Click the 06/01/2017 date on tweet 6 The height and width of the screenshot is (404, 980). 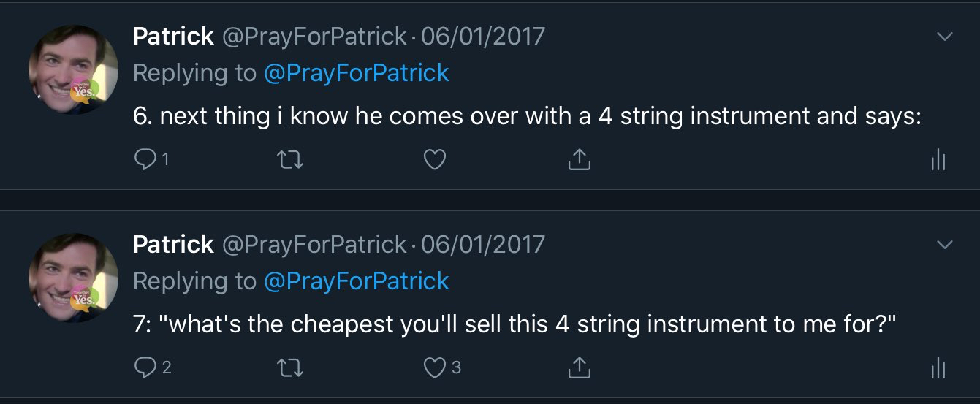click(x=483, y=37)
